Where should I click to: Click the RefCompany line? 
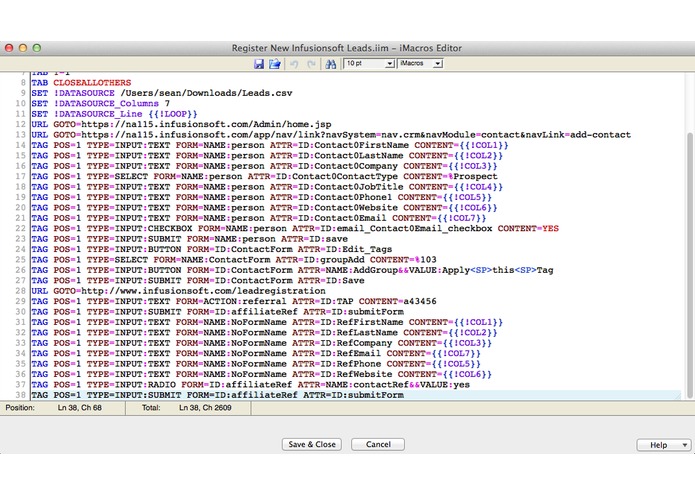[262, 343]
